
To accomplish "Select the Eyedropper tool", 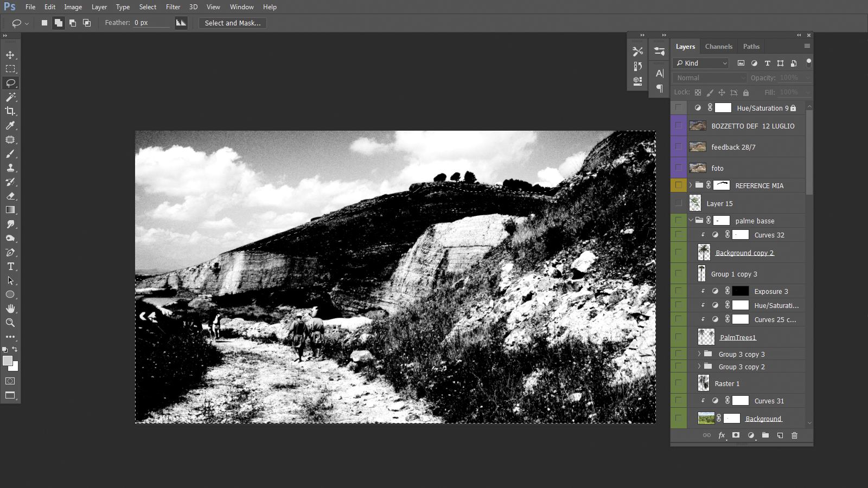I will (x=10, y=125).
